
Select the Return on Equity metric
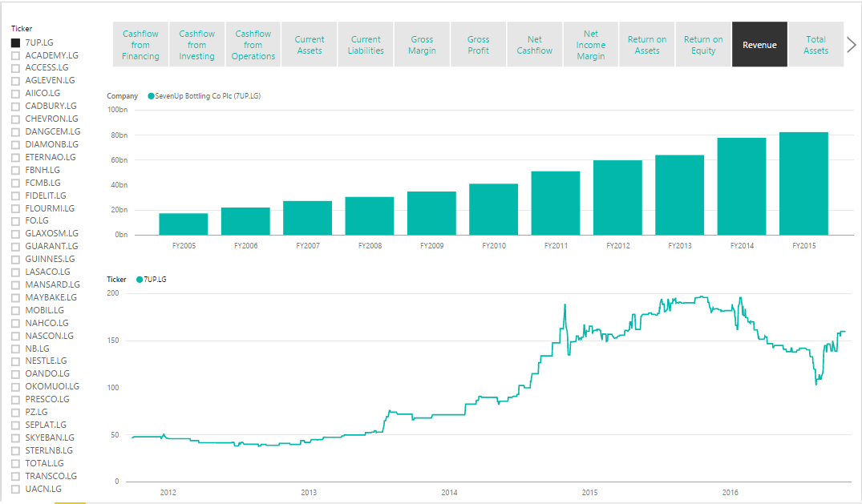[703, 44]
